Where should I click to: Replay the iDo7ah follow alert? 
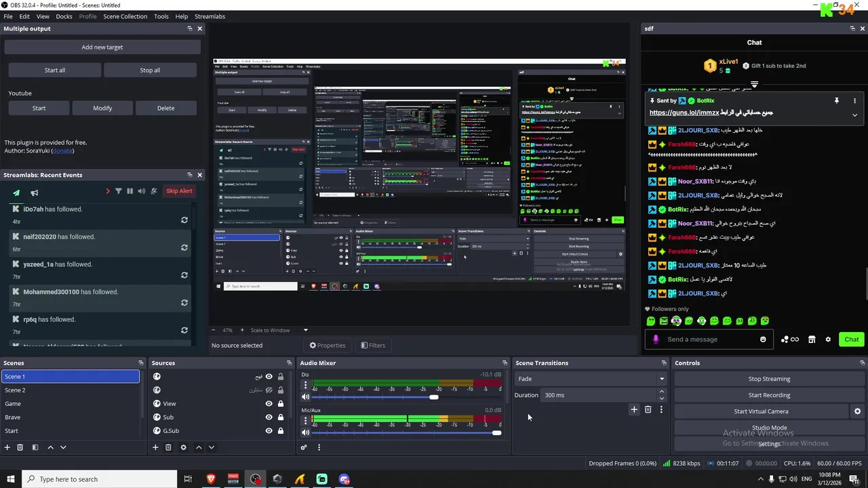[184, 220]
